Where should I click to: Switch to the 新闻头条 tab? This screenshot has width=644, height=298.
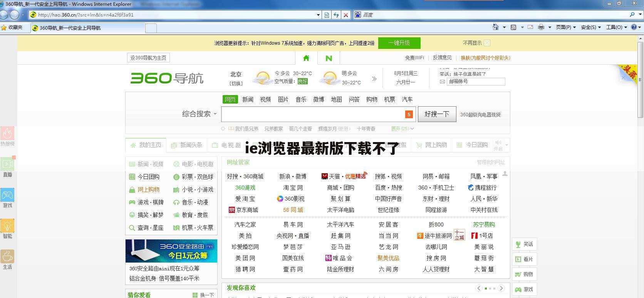tap(186, 145)
